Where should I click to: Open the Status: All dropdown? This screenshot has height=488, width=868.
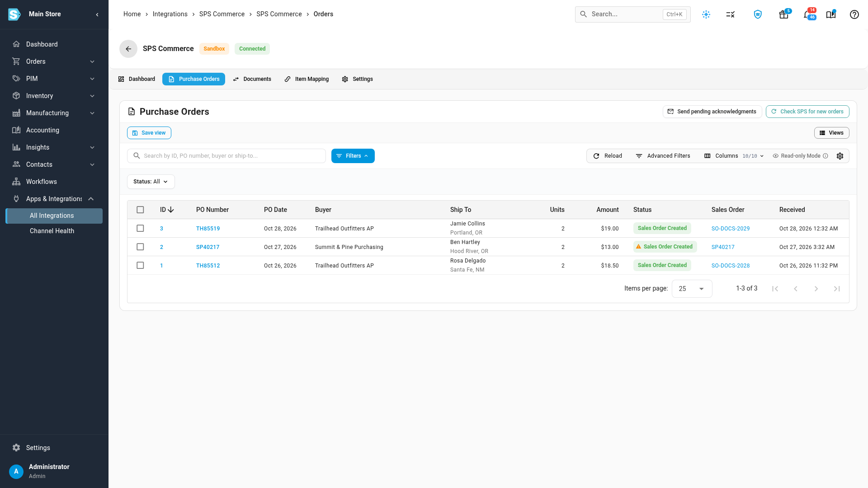[151, 182]
